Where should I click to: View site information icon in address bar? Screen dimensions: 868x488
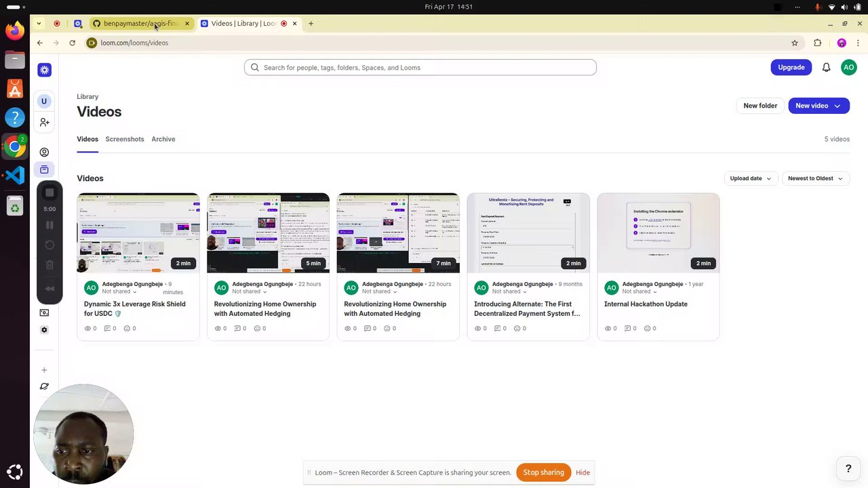pyautogui.click(x=92, y=43)
